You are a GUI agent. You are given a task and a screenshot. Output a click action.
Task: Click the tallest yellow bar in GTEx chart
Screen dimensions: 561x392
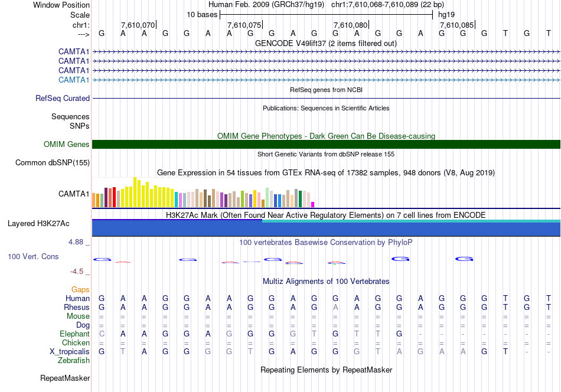pos(135,192)
